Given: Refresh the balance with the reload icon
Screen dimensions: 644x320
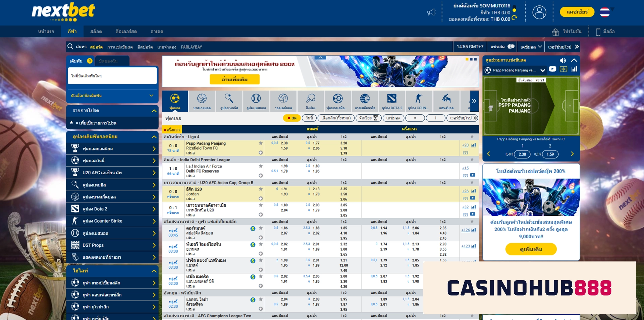Looking at the screenshot, I should pyautogui.click(x=514, y=18).
